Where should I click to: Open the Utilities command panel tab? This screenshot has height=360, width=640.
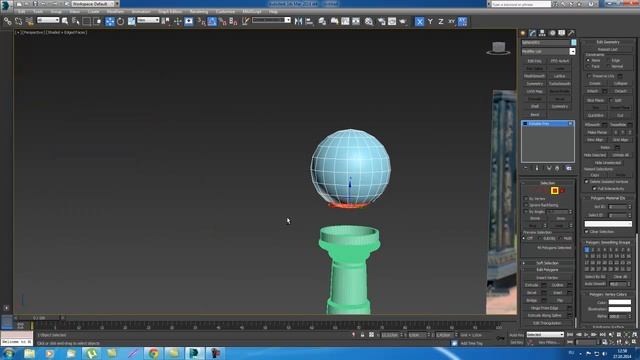click(x=571, y=33)
